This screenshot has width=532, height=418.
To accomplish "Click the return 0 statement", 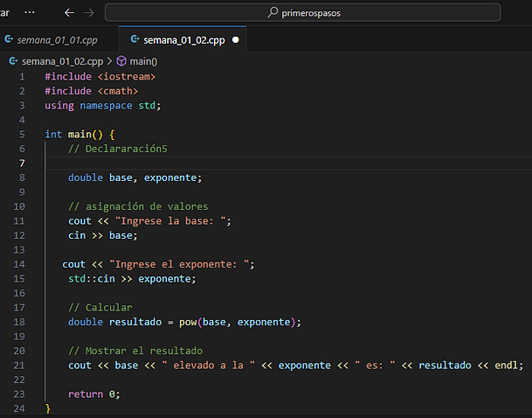I will [x=93, y=394].
